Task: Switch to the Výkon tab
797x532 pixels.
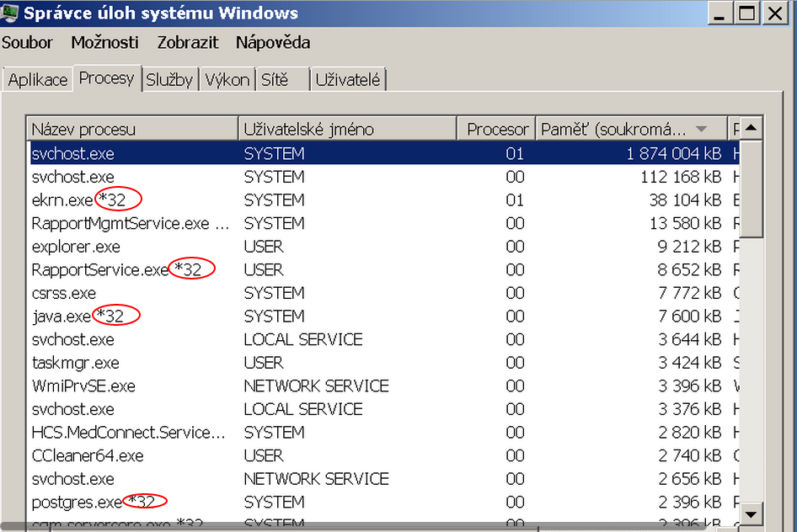Action: pos(227,80)
